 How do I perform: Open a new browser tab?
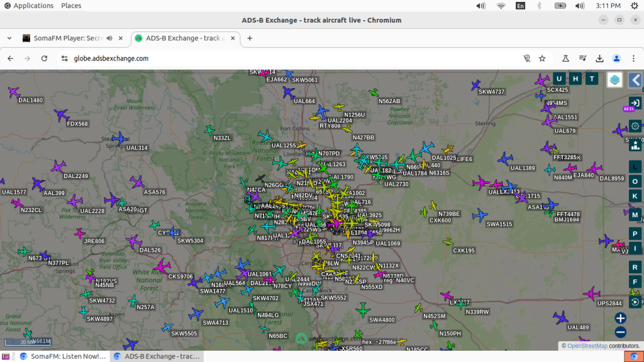(250, 38)
